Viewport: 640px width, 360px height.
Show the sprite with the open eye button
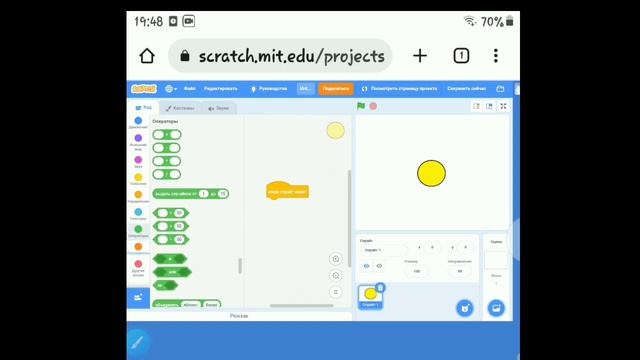[366, 266]
